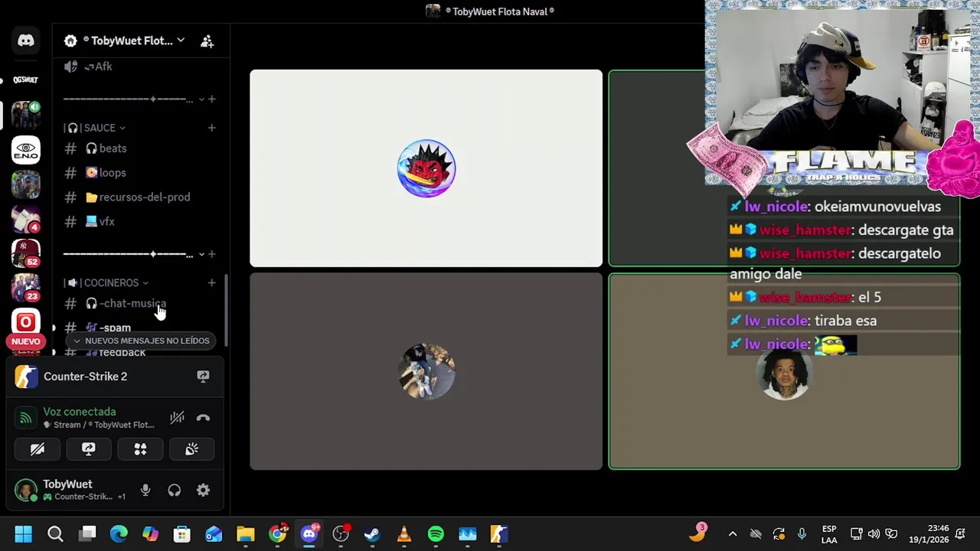
Task: Switch ESP LAA keyboard language indicator
Action: coord(828,533)
